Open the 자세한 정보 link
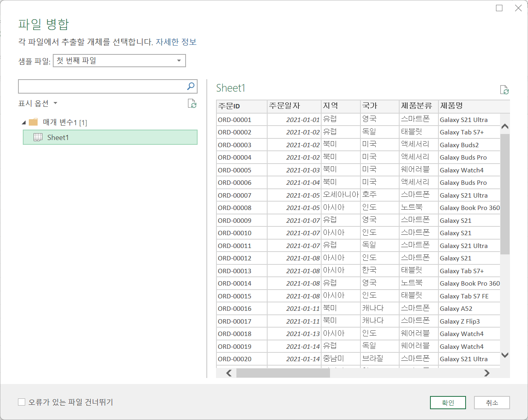 (x=176, y=42)
